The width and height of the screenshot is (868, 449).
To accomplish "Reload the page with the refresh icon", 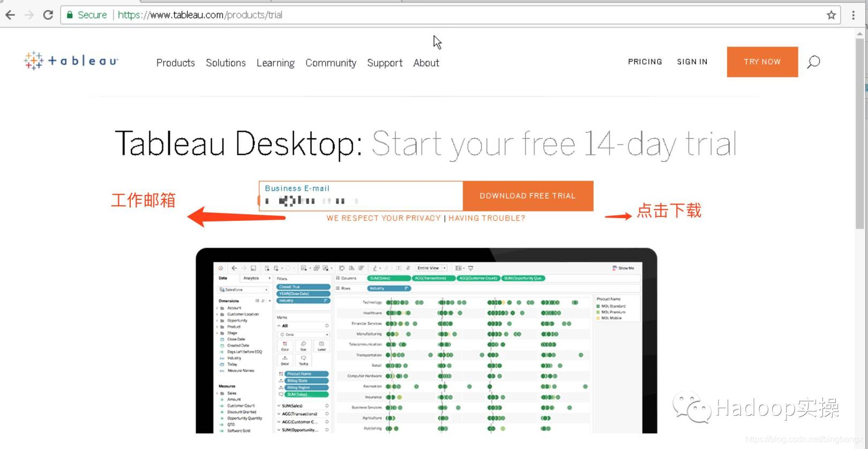I will pyautogui.click(x=48, y=15).
